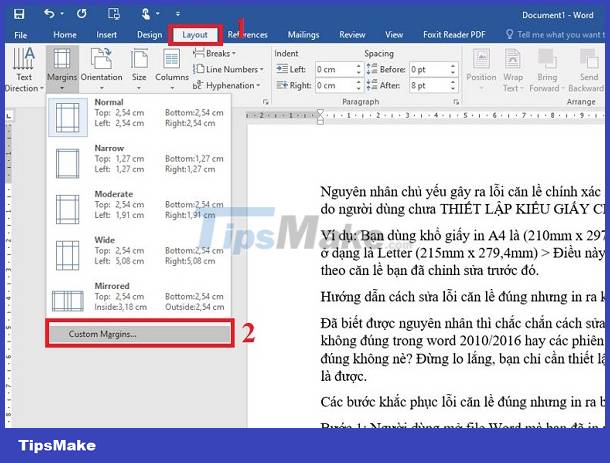The image size is (610, 463).
Task: Click the Spacing After spinner arrows
Action: (453, 85)
